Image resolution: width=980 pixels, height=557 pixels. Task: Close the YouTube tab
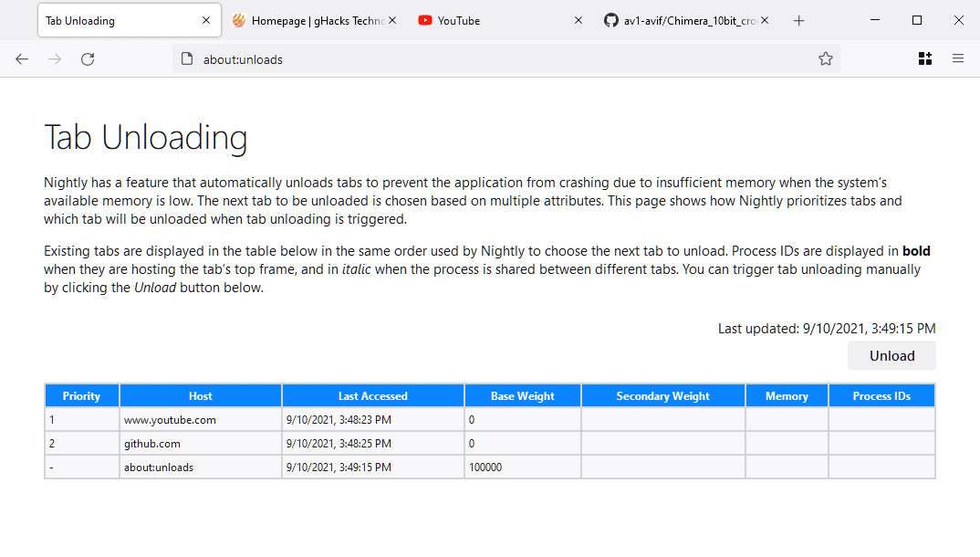[578, 21]
